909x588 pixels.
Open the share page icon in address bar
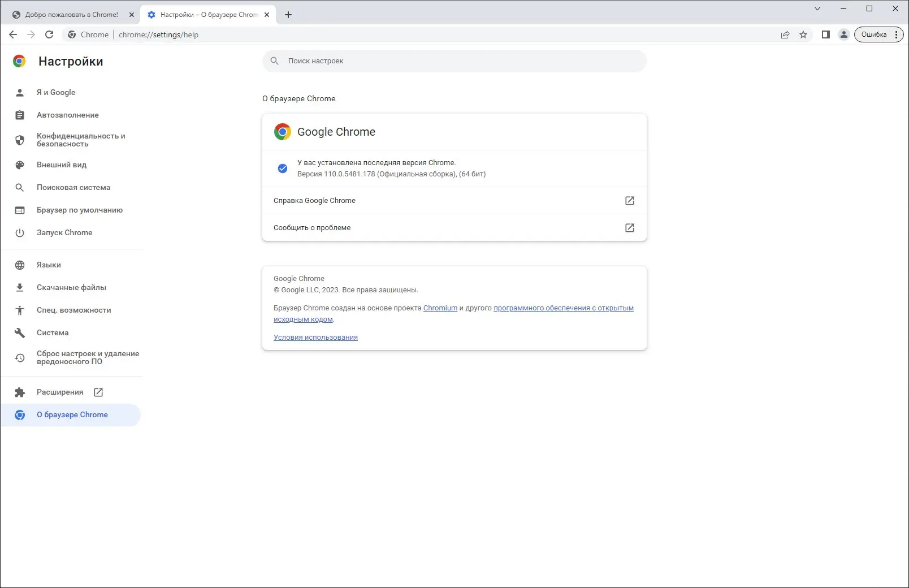(x=785, y=34)
